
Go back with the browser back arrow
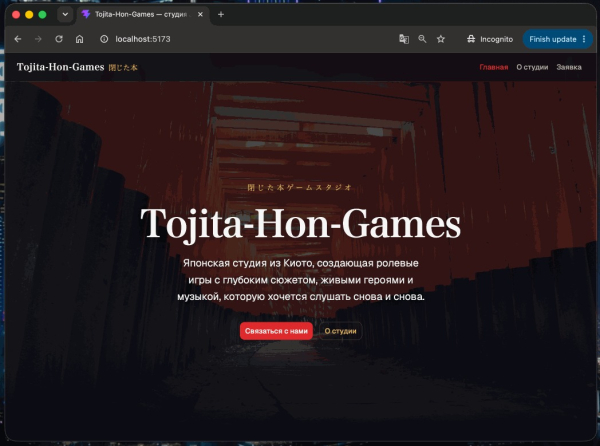tap(18, 39)
